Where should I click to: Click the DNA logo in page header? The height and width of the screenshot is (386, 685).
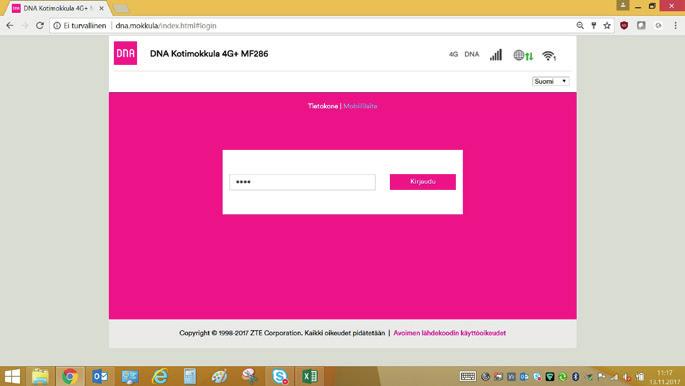[125, 53]
